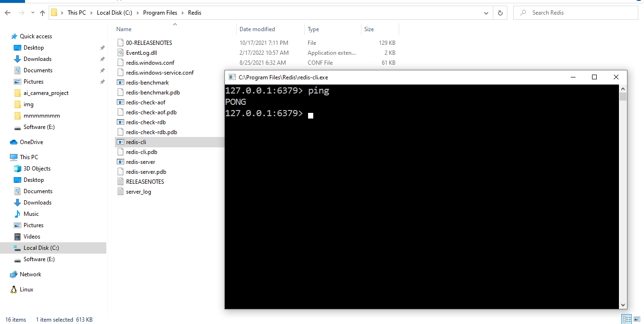Viewport: 644px width, 324px height.
Task: Click This PC icon in sidebar
Action: [x=14, y=157]
